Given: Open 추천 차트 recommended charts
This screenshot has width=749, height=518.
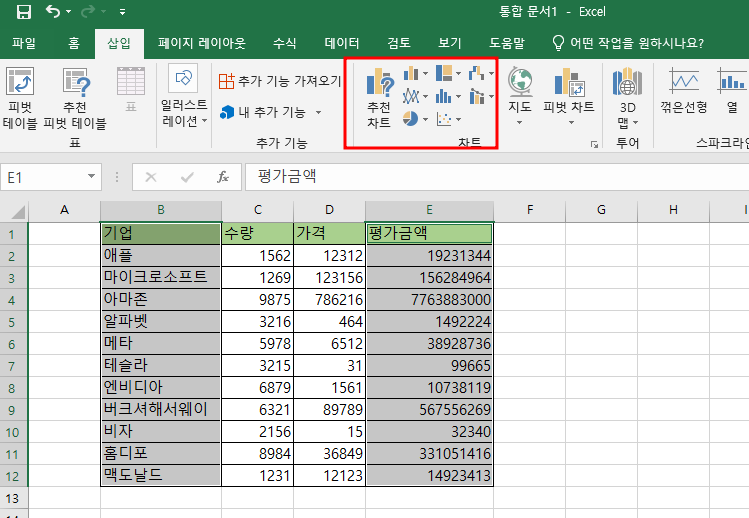Looking at the screenshot, I should (379, 98).
